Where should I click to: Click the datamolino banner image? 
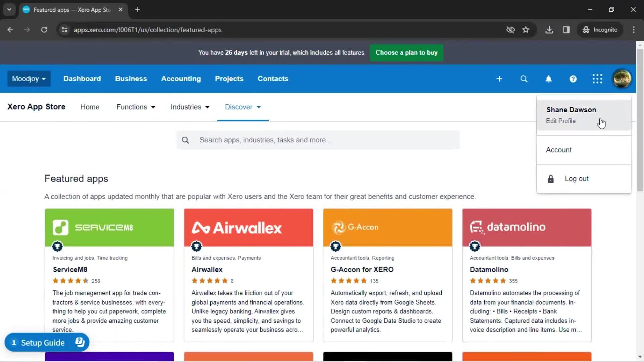coord(527,228)
